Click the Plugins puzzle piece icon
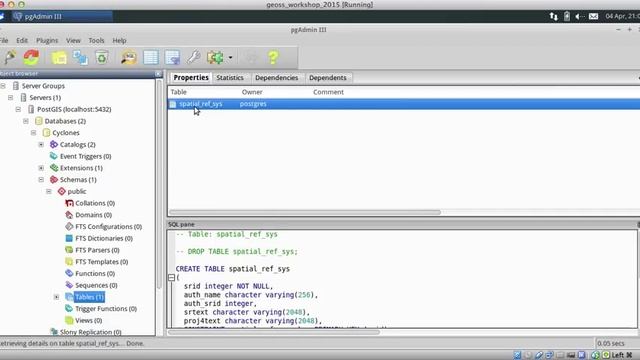 (x=215, y=58)
